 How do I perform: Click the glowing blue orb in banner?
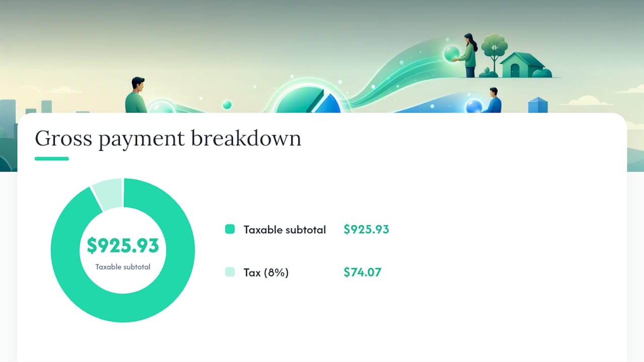(x=474, y=106)
